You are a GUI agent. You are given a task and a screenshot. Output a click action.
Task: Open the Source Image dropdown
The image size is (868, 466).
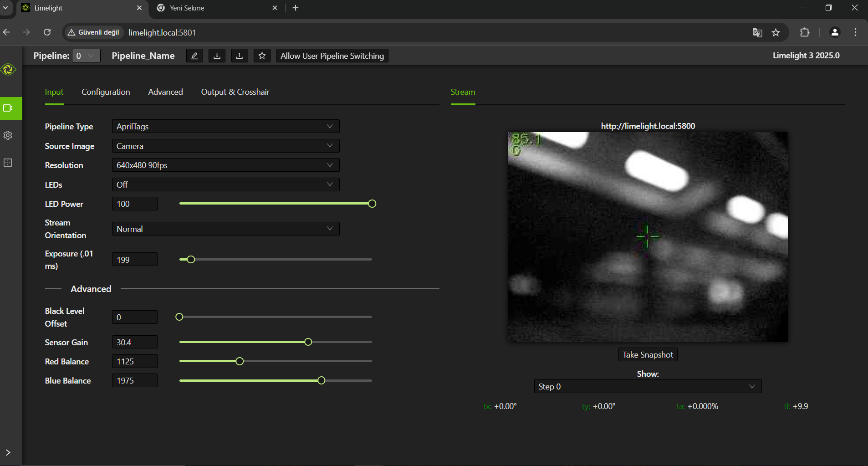click(225, 146)
